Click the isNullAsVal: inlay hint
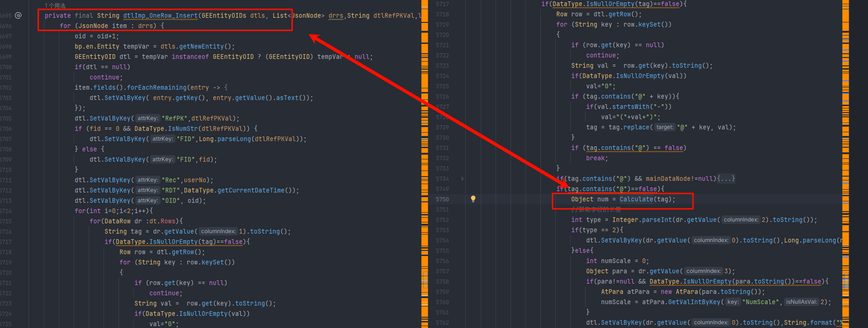Screen dimensions: 868x328 click(801, 302)
